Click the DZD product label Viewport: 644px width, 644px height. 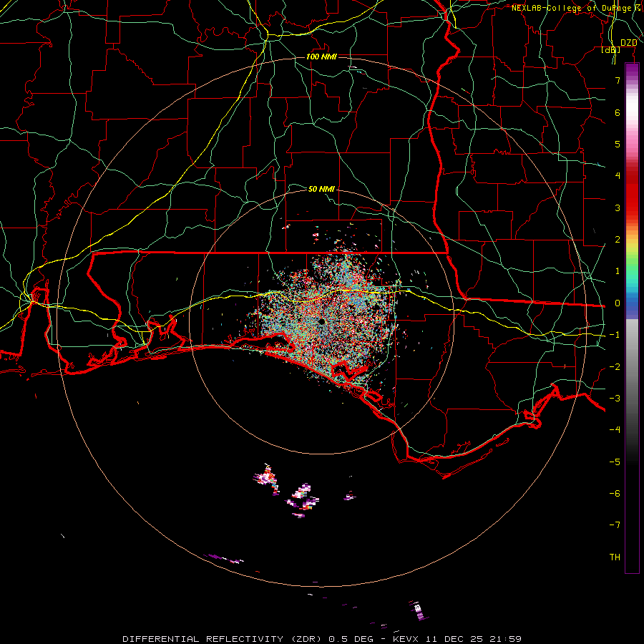(x=629, y=43)
